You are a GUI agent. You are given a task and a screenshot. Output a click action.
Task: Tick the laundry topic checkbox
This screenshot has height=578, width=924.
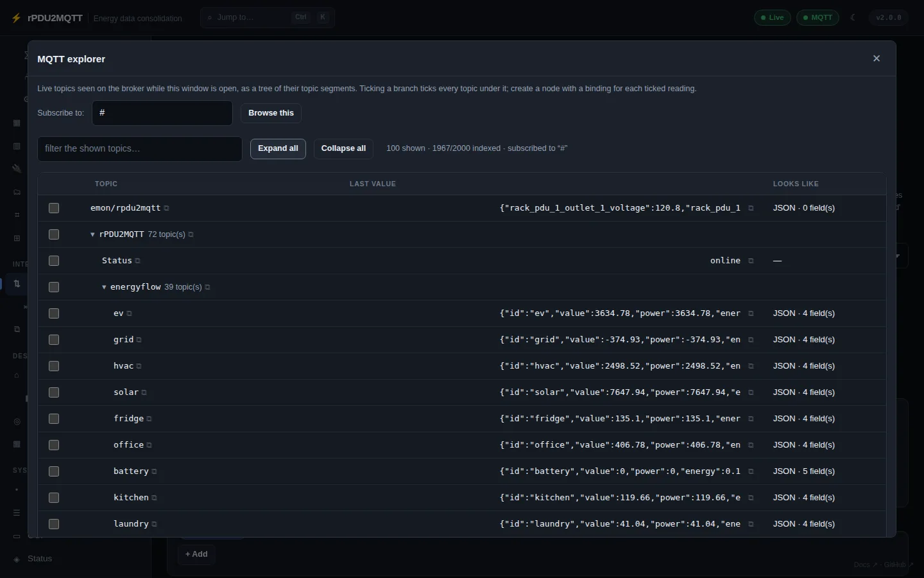pos(54,524)
